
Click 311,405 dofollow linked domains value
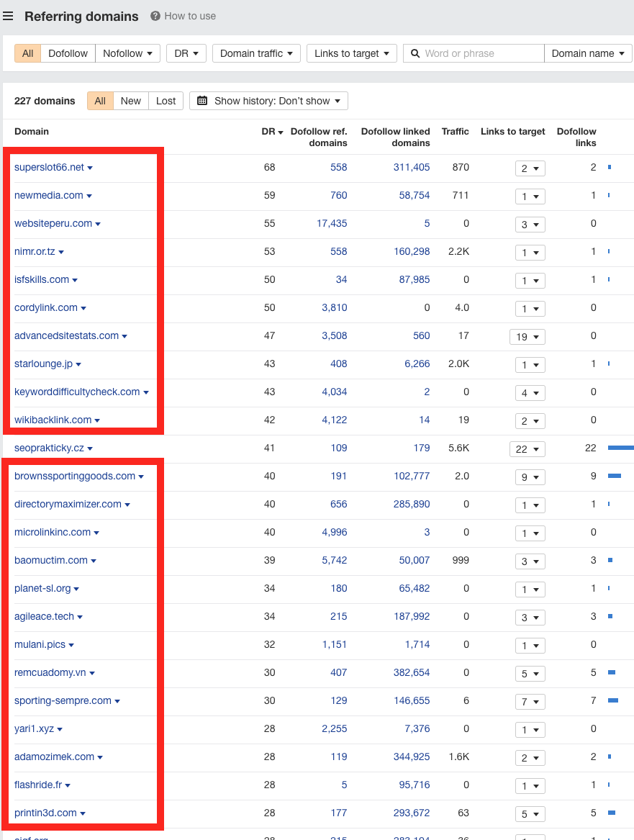coord(411,167)
